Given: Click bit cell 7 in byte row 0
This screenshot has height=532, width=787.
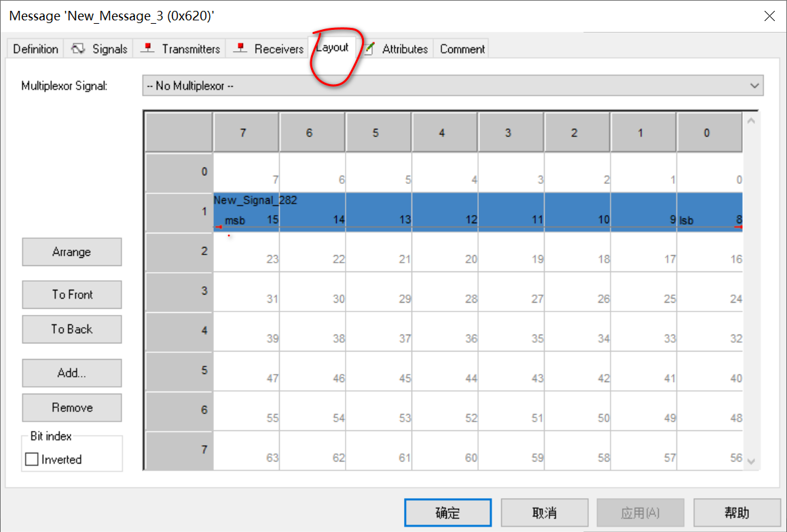Looking at the screenshot, I should coord(246,172).
